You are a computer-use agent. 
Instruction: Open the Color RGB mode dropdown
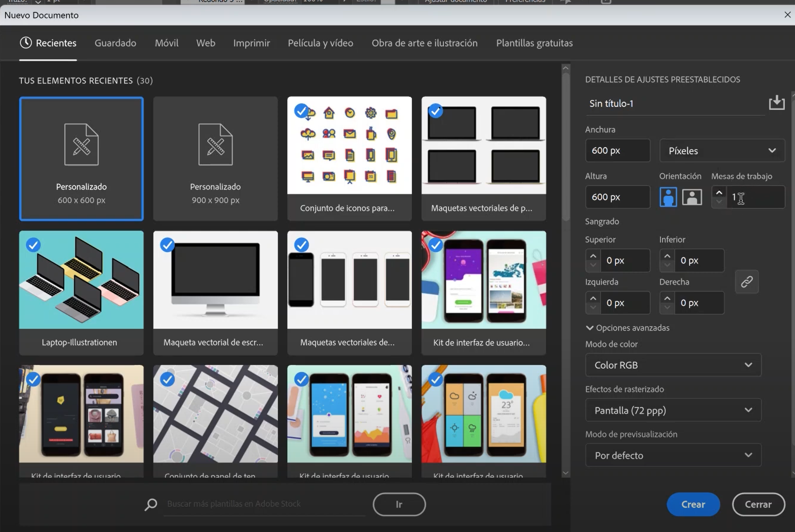click(673, 365)
